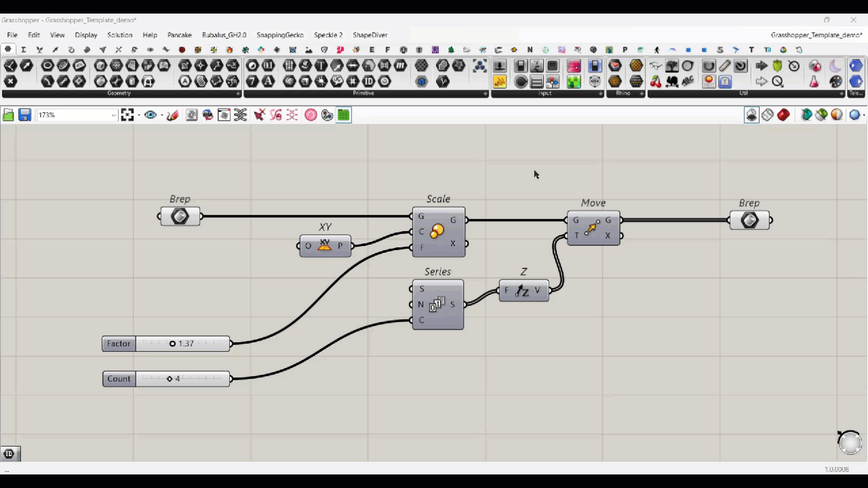Viewport: 868px width, 488px height.
Task: Select the Z unit vector component
Action: click(x=524, y=291)
